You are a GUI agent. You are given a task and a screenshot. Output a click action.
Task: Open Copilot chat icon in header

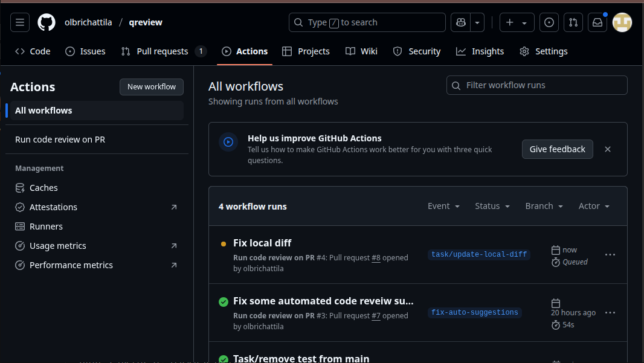tap(460, 22)
